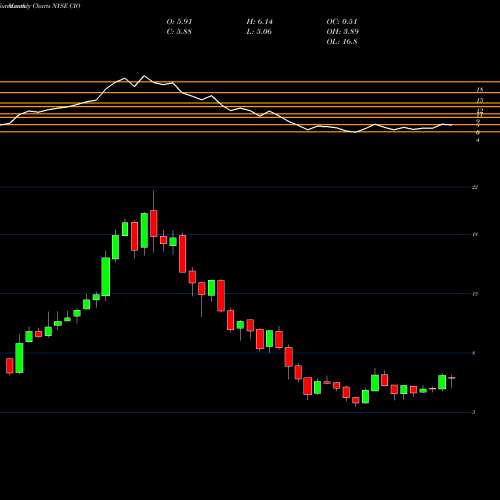This screenshot has width=500, height=500.
Task: Click the 8 price label on candlestick axis
Action: [x=474, y=353]
